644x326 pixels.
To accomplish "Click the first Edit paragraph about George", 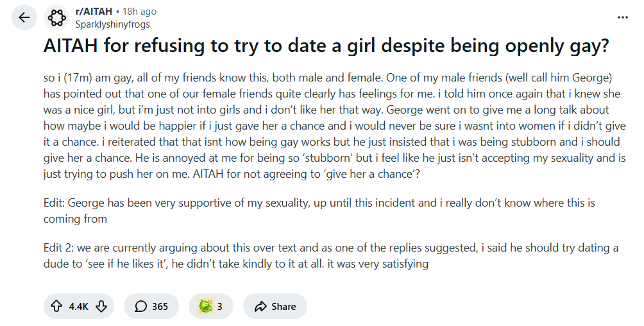I will (x=319, y=210).
